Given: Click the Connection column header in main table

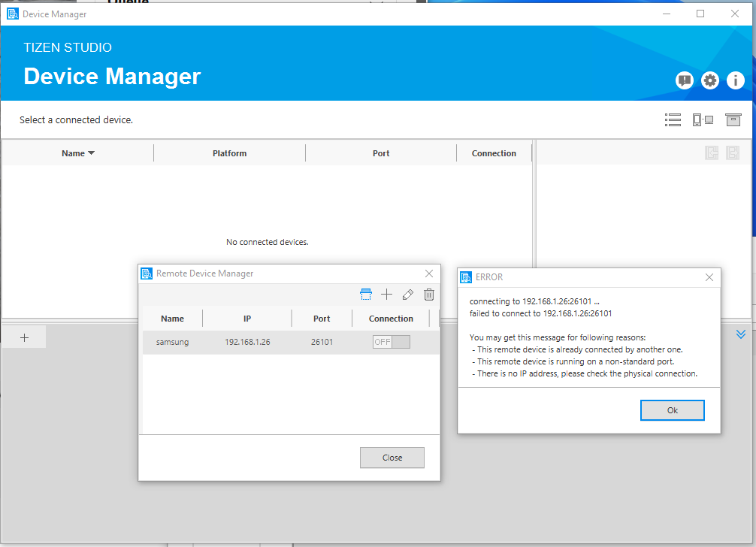Looking at the screenshot, I should point(494,153).
